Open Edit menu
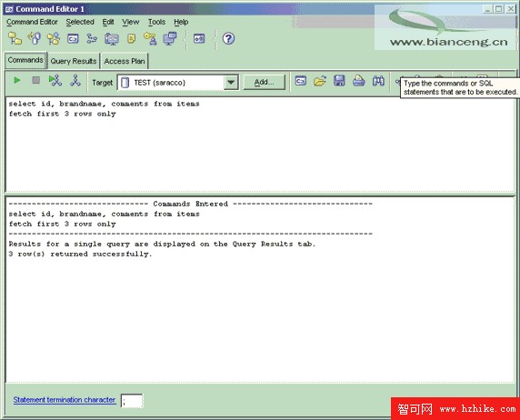The height and width of the screenshot is (420, 520). pyautogui.click(x=108, y=22)
